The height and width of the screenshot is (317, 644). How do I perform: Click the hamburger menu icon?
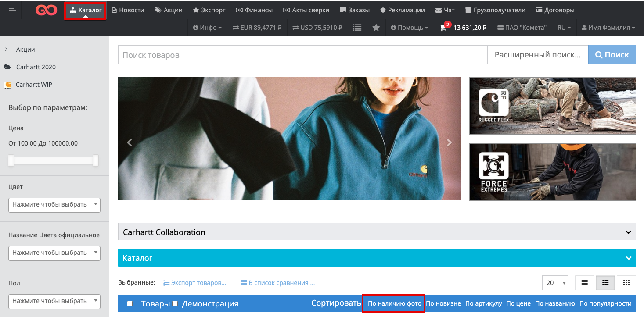(x=12, y=10)
